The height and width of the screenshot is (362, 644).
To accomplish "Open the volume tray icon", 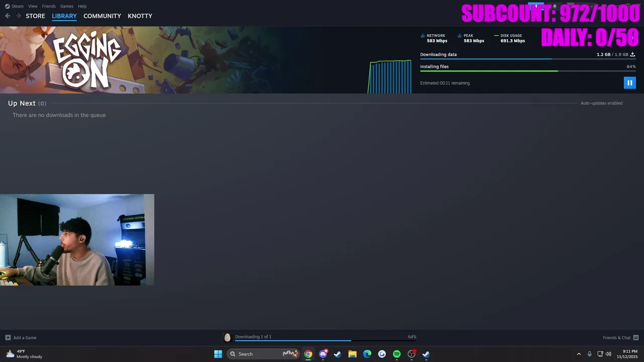I will pyautogui.click(x=609, y=354).
